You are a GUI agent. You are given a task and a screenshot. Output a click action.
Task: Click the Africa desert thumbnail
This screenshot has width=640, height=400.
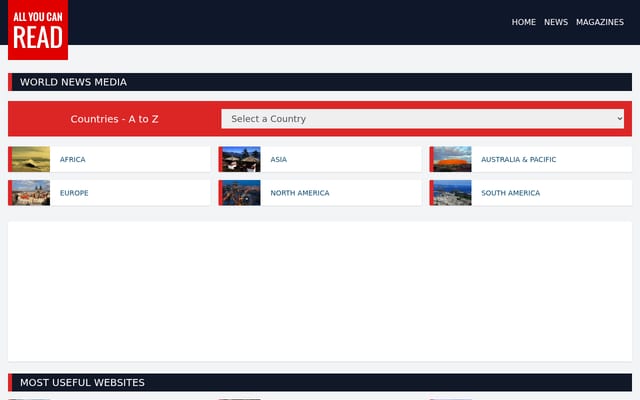(31, 159)
